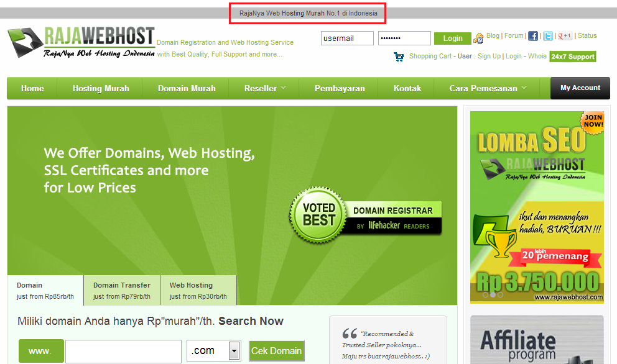617x364 pixels.
Task: Switch to the Web Hosting tab
Action: [198, 291]
